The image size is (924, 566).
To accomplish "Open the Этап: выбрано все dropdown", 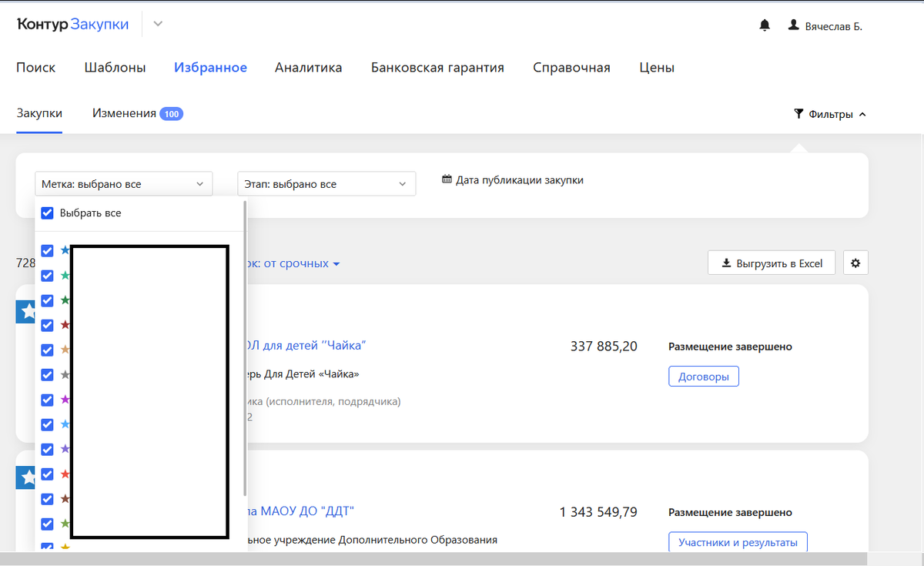I will tap(326, 184).
